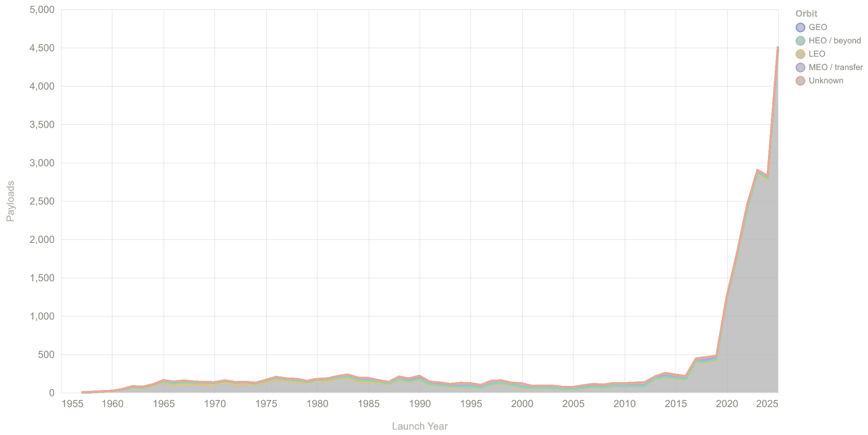The image size is (868, 435).
Task: Click the Launch Year axis title
Action: (x=420, y=426)
